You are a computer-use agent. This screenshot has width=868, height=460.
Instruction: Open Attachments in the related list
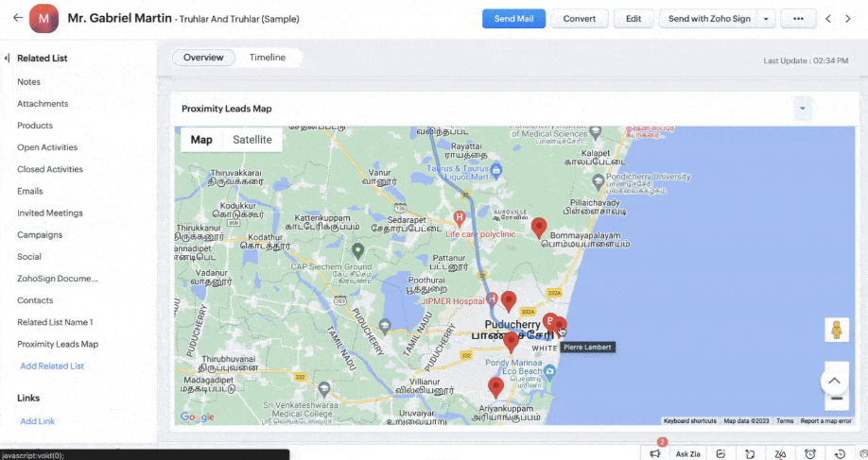[43, 103]
